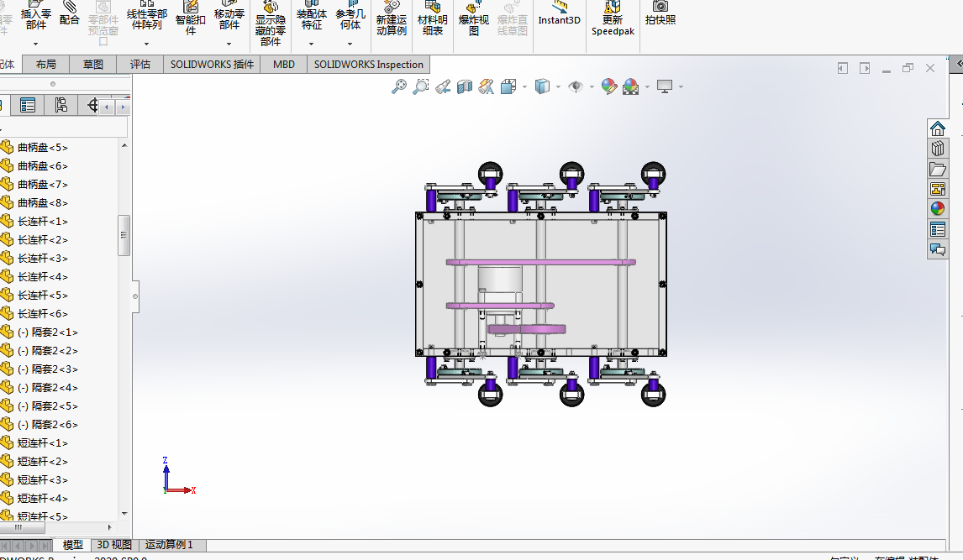The image size is (963, 560).
Task: Switch to the 运动算例 1 bottom tab
Action: click(x=169, y=545)
